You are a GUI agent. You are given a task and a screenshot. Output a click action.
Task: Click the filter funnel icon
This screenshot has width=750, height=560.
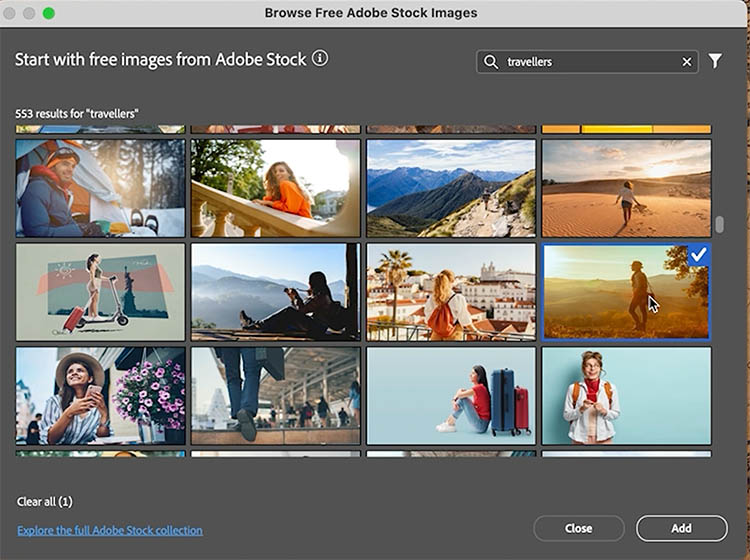715,62
